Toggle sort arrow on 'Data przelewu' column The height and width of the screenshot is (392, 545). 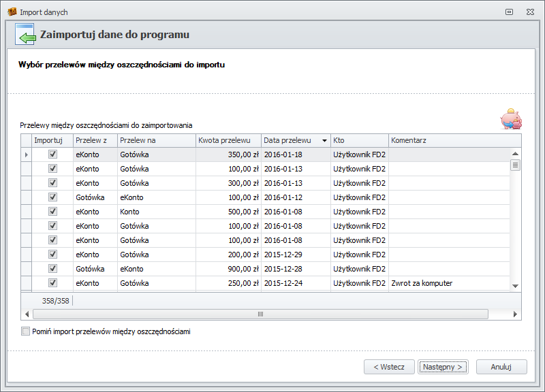[x=324, y=140]
